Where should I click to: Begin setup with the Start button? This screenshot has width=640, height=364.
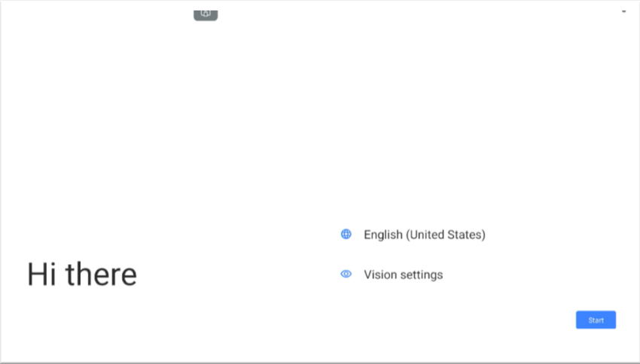pyautogui.click(x=596, y=320)
